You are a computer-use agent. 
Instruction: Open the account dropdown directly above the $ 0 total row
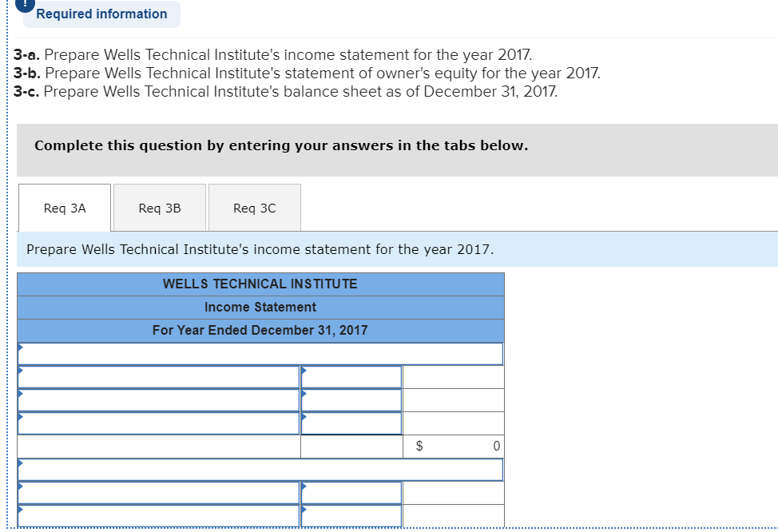point(159,423)
